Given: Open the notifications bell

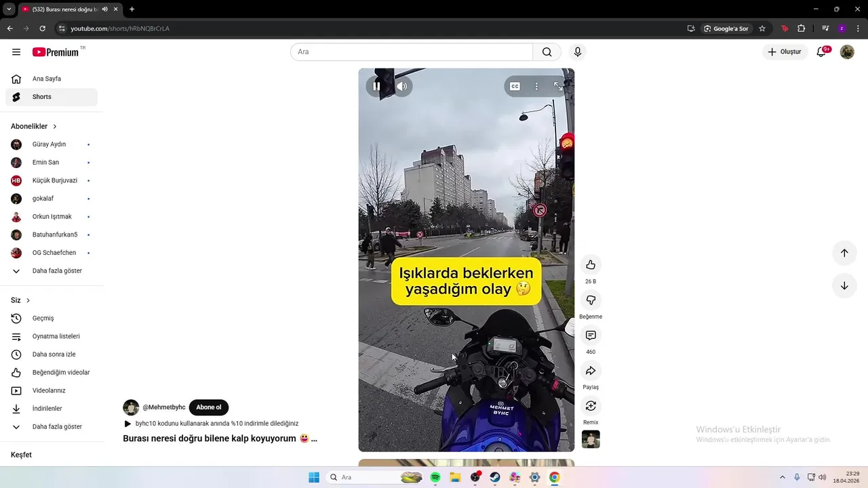Looking at the screenshot, I should (x=821, y=52).
